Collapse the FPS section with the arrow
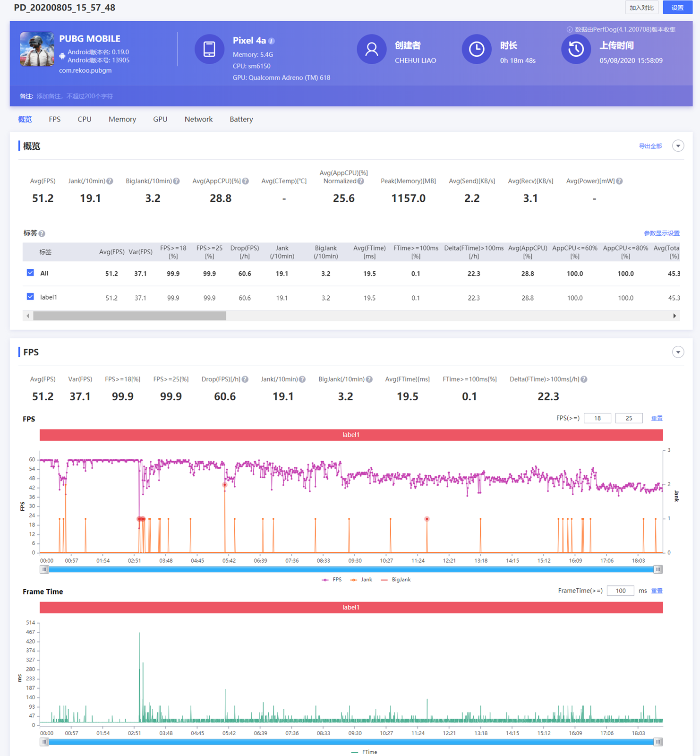This screenshot has height=756, width=700. pyautogui.click(x=678, y=352)
